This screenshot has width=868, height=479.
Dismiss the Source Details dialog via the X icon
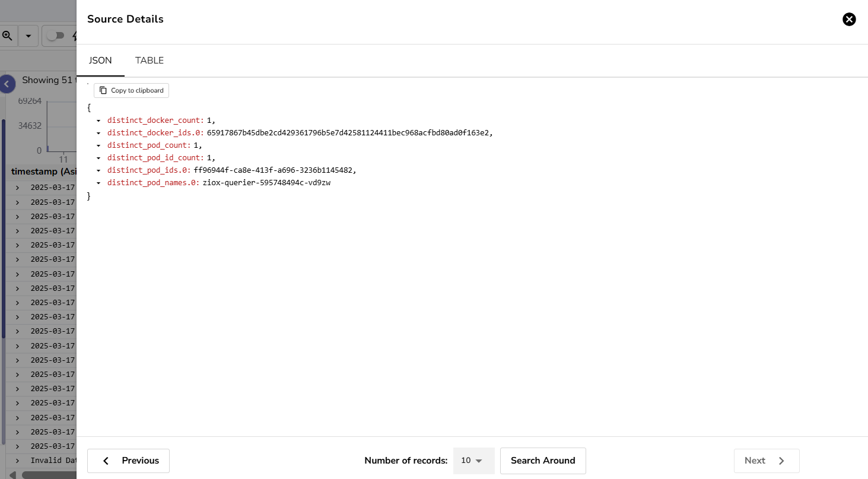(x=849, y=19)
